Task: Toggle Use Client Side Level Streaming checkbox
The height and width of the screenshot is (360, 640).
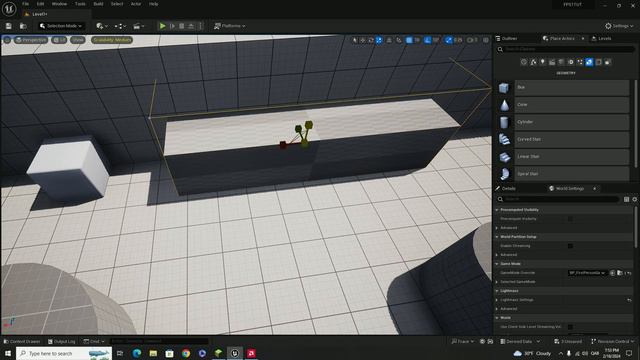Action: (x=570, y=327)
